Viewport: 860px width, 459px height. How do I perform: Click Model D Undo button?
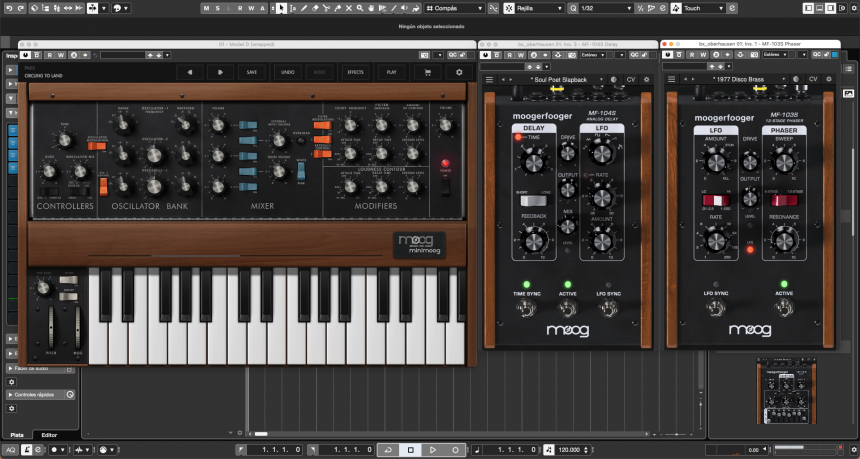(287, 72)
